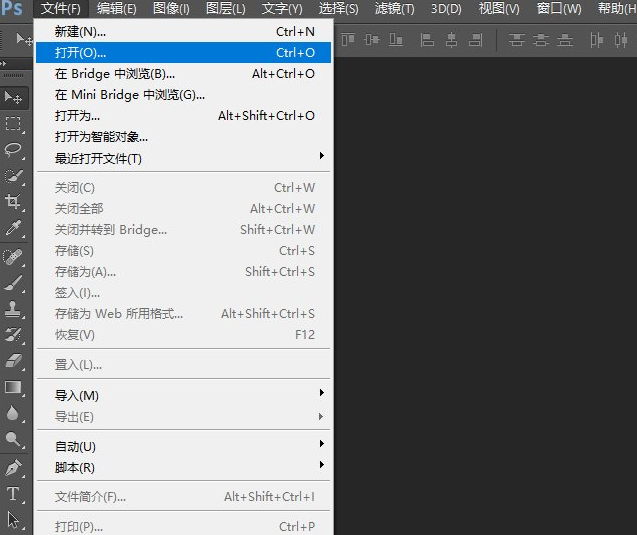This screenshot has height=535, width=637.
Task: Select the Clone Stamp tool
Action: (x=13, y=309)
